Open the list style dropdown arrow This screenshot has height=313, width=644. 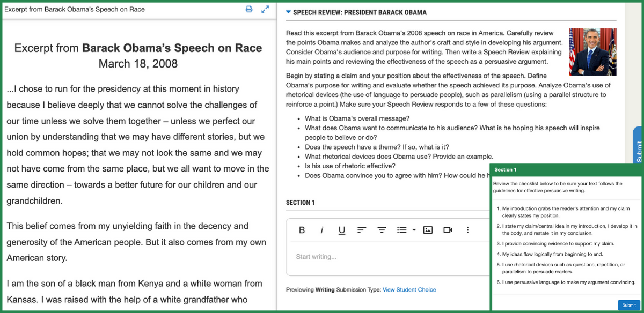pyautogui.click(x=414, y=230)
